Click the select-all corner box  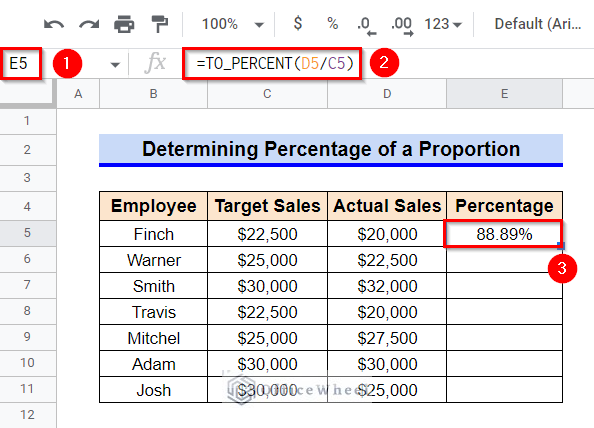coord(28,94)
